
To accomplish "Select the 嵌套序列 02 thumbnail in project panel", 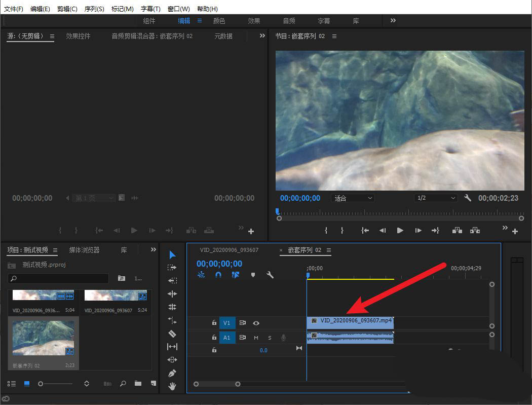I will pyautogui.click(x=43, y=338).
